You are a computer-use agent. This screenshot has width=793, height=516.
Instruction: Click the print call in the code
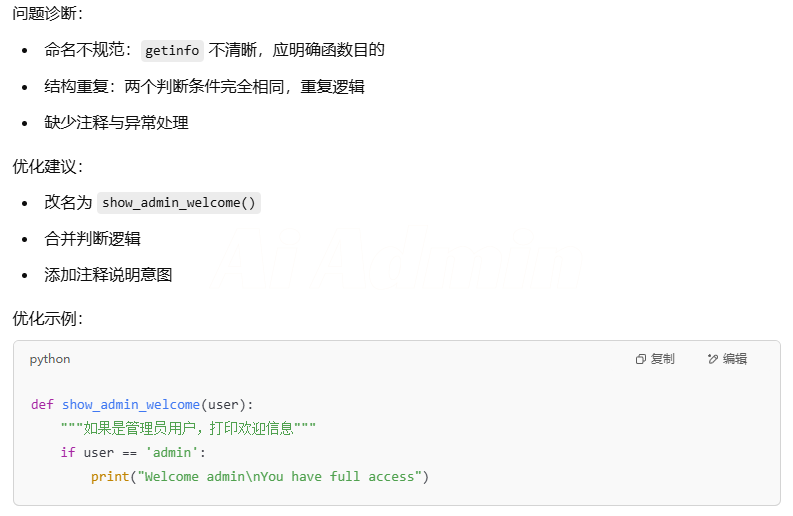[110, 477]
